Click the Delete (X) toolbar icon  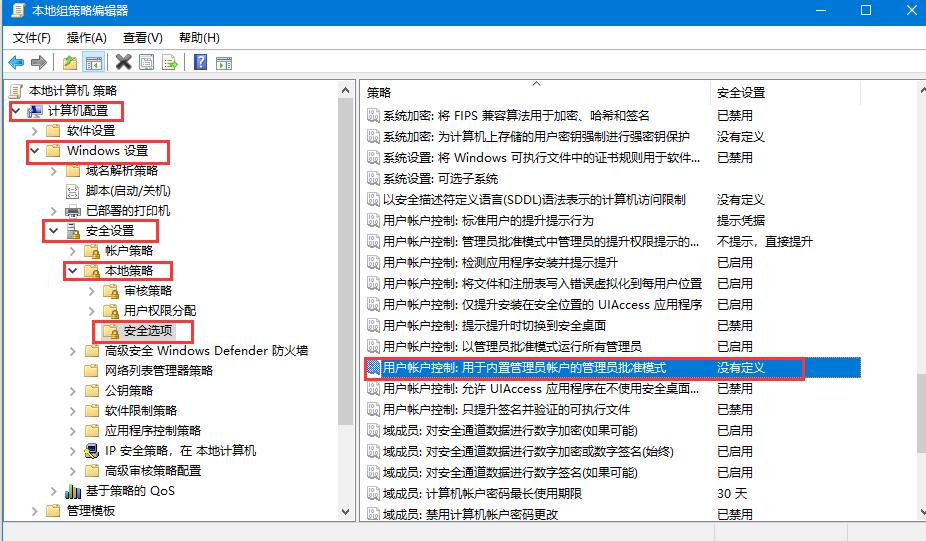(123, 62)
